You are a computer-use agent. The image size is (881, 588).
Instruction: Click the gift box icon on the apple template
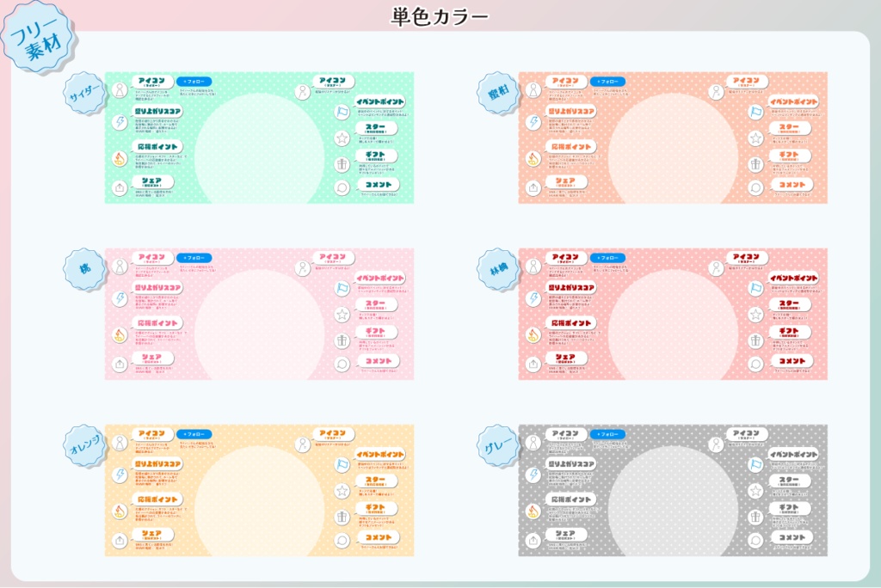[755, 342]
